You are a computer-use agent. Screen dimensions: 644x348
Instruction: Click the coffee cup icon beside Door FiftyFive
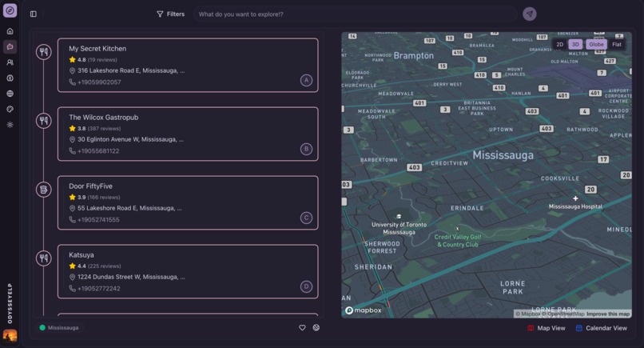pyautogui.click(x=43, y=190)
